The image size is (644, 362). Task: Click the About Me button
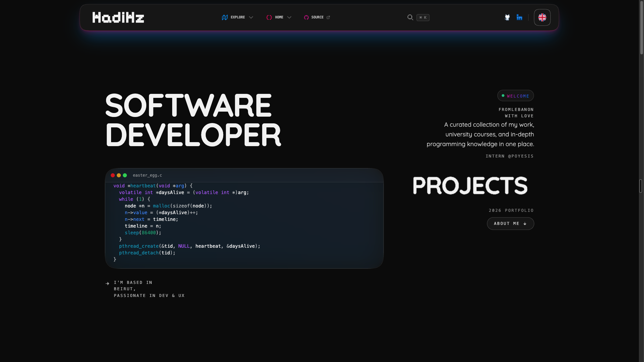click(510, 224)
